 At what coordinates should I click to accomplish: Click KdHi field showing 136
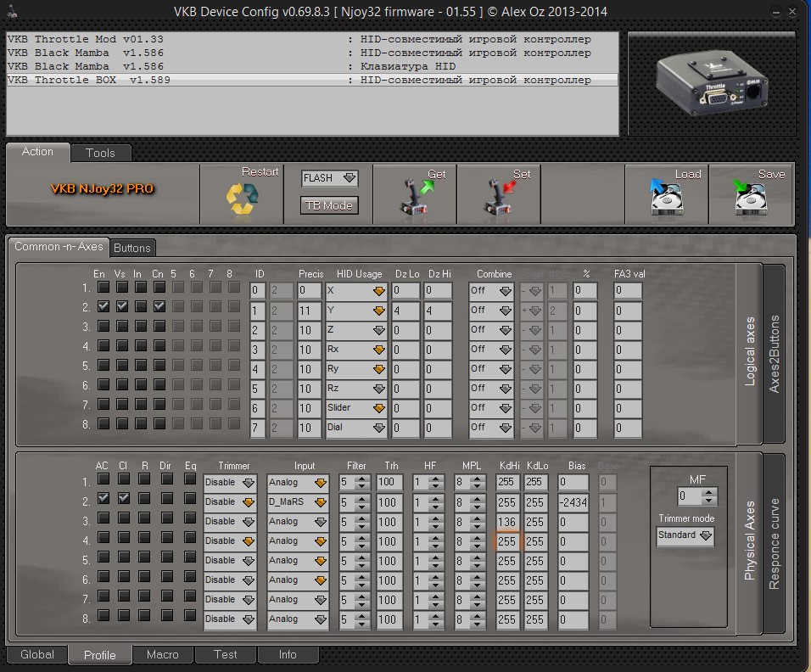[507, 522]
